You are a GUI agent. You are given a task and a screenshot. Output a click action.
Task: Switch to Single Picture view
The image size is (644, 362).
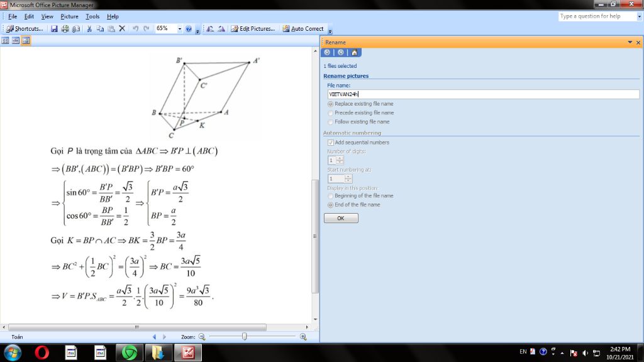26,41
